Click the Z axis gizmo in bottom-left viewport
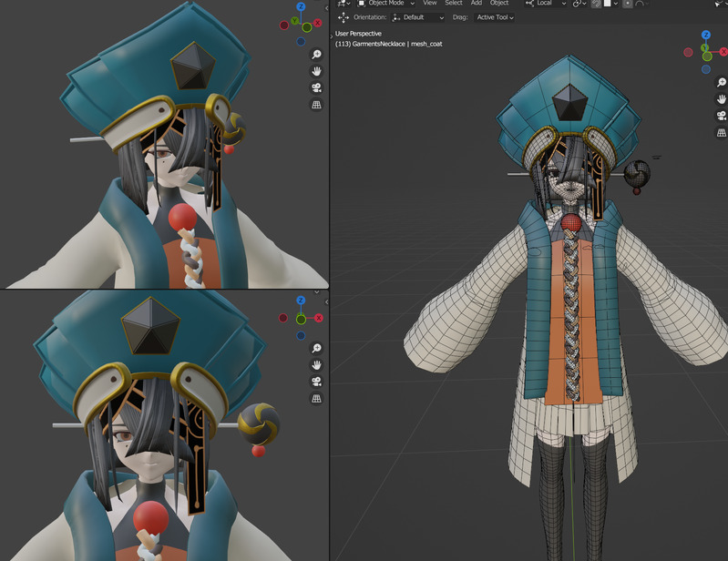The width and height of the screenshot is (728, 561). (301, 301)
